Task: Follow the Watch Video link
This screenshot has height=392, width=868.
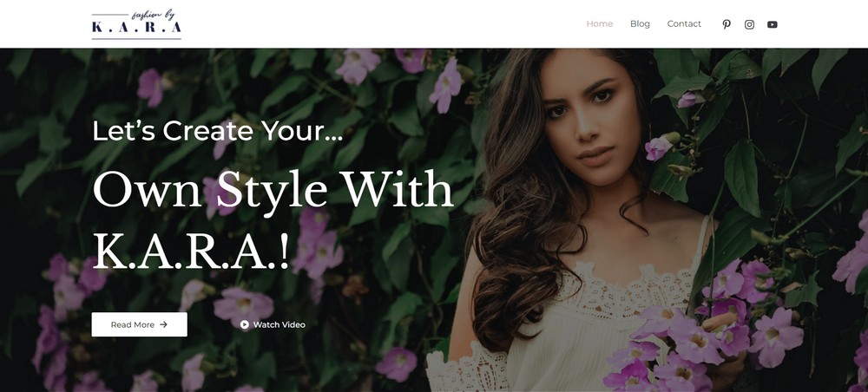Action: (273, 324)
